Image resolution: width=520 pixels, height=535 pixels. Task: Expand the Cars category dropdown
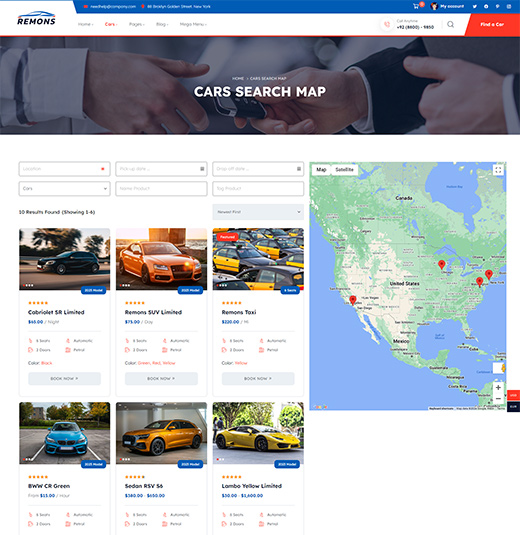tap(64, 189)
